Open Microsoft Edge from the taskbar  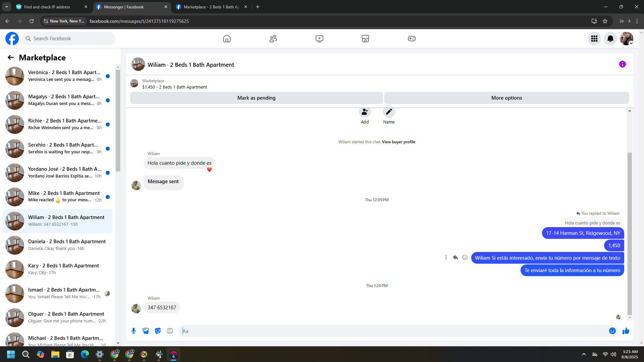click(85, 354)
